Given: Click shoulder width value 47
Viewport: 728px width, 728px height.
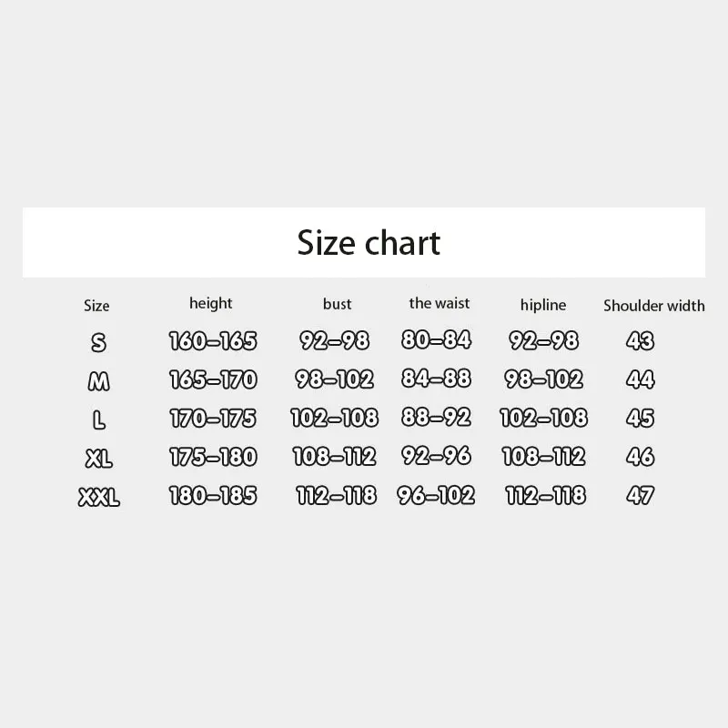Looking at the screenshot, I should point(641,496).
